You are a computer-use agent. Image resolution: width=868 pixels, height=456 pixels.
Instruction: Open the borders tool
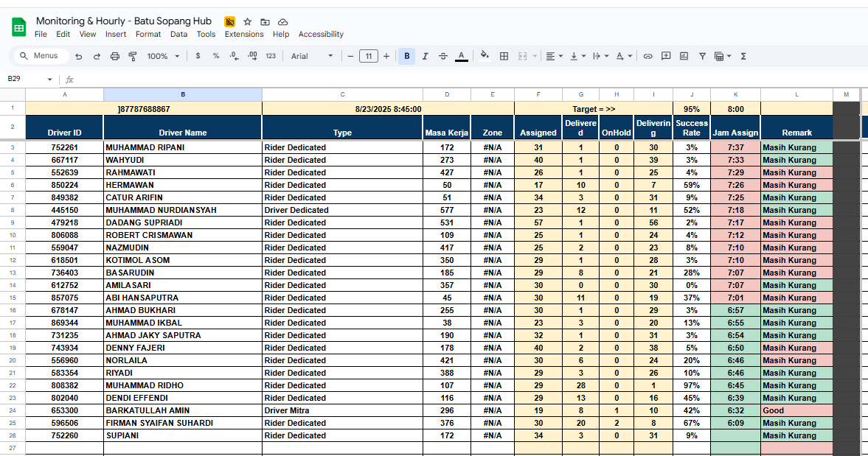pos(504,56)
